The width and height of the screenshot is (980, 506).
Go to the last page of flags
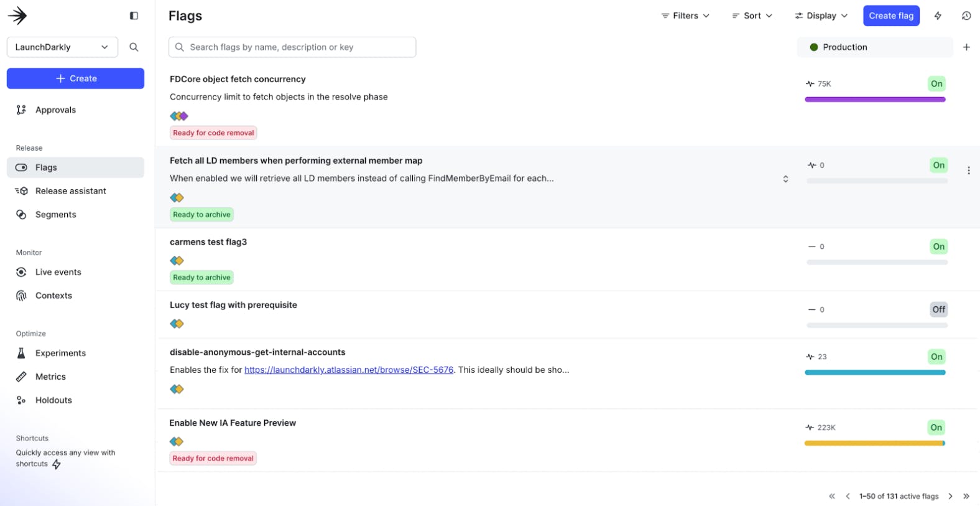click(966, 496)
